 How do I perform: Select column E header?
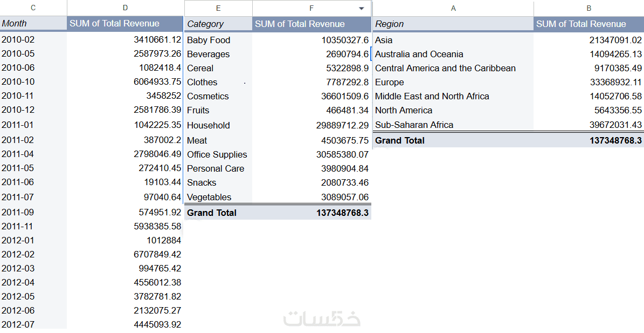coord(218,8)
